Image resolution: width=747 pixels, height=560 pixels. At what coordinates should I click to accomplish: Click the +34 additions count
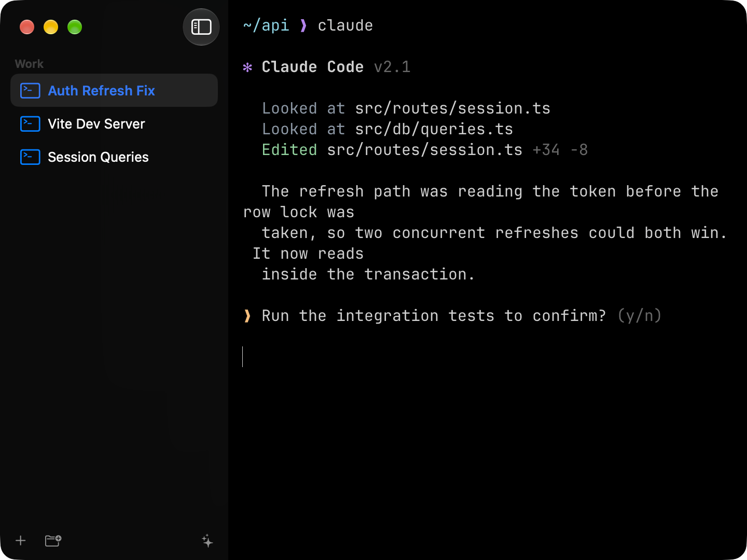(546, 150)
